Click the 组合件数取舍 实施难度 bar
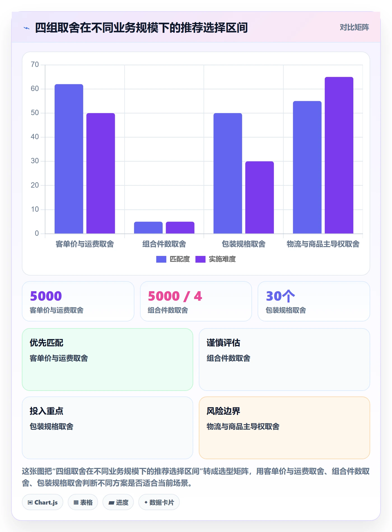Viewport: 392px width, 532px height. pos(180,228)
